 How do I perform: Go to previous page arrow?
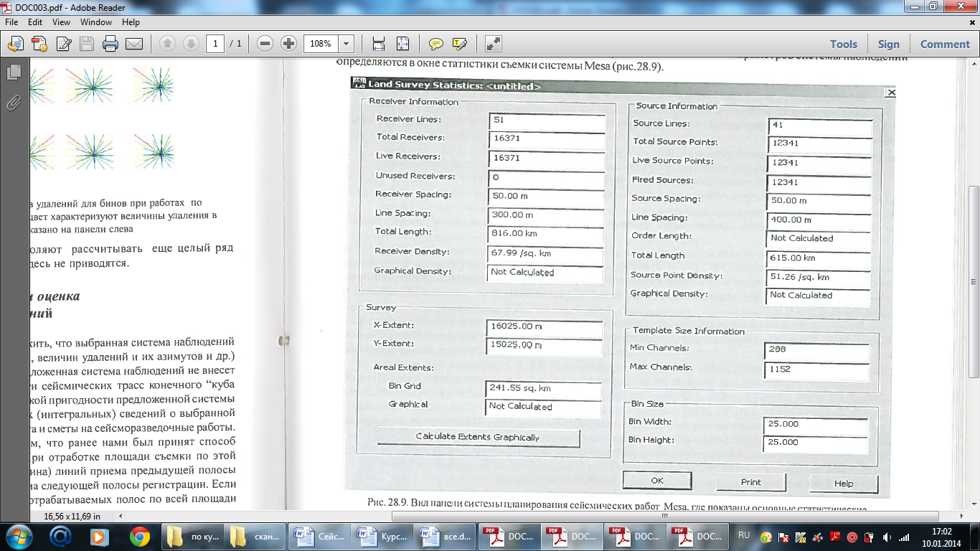(167, 44)
